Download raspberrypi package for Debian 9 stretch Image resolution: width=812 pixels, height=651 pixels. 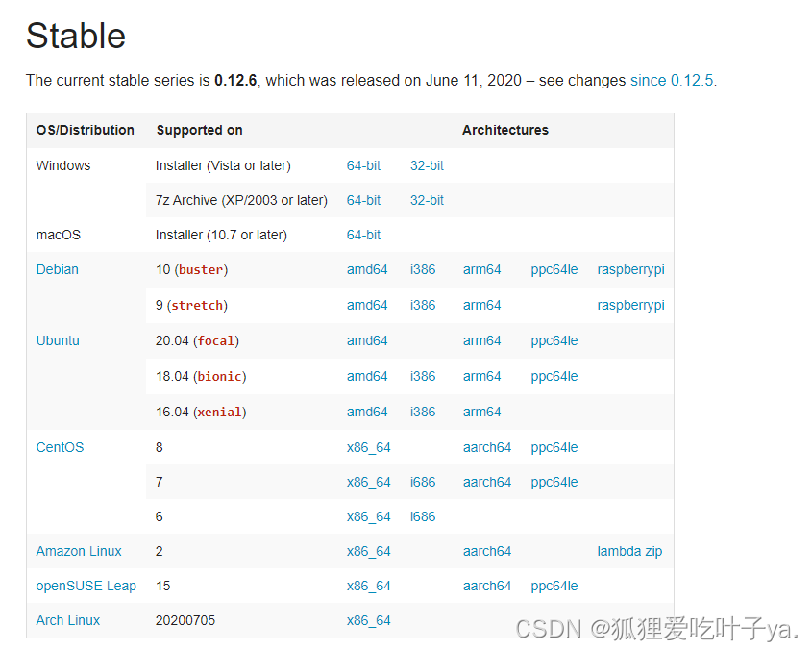[630, 305]
